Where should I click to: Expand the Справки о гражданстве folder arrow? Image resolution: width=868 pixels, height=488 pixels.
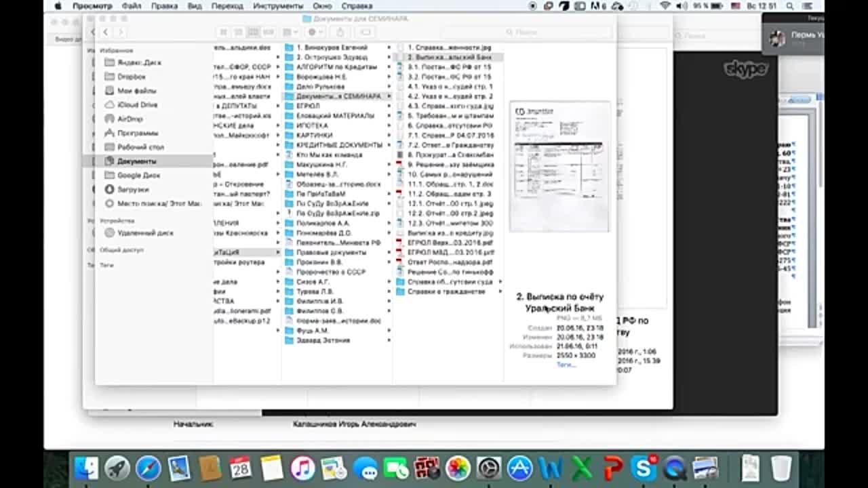(500, 291)
